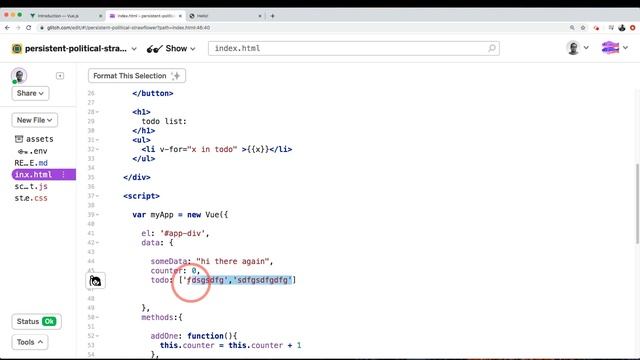Collapse code fold arrow at line 28
640x360 pixels.
98,112
